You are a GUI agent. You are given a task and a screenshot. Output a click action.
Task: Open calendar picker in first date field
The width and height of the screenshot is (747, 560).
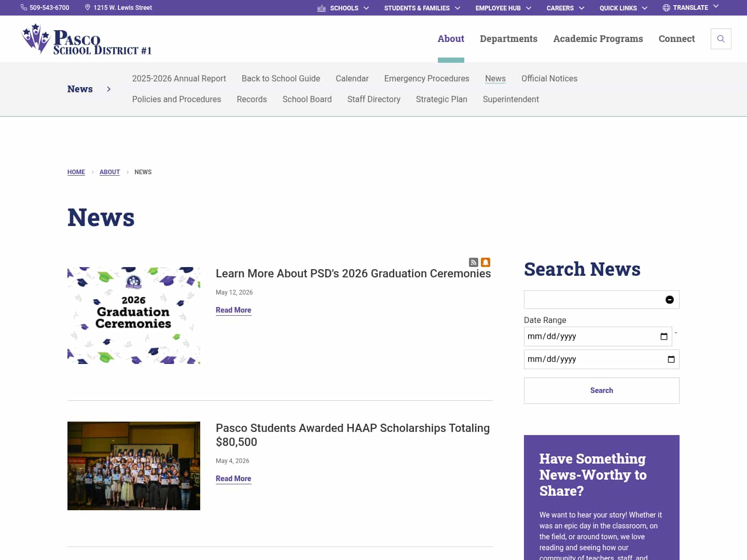tap(663, 337)
